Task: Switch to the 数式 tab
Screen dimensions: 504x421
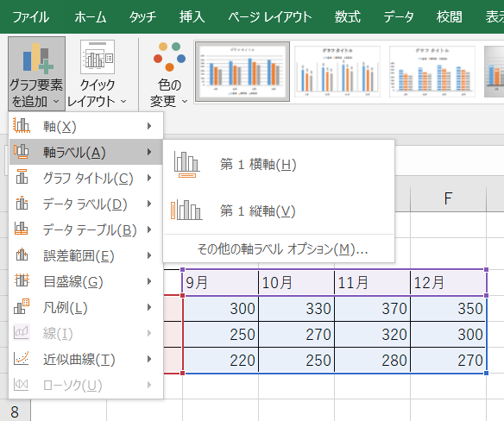Action: coord(348,16)
